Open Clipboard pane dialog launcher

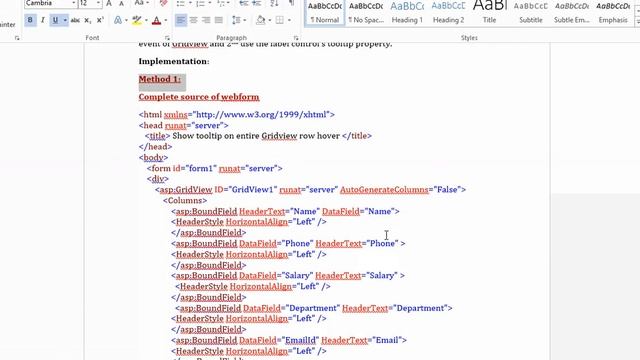click(17, 38)
